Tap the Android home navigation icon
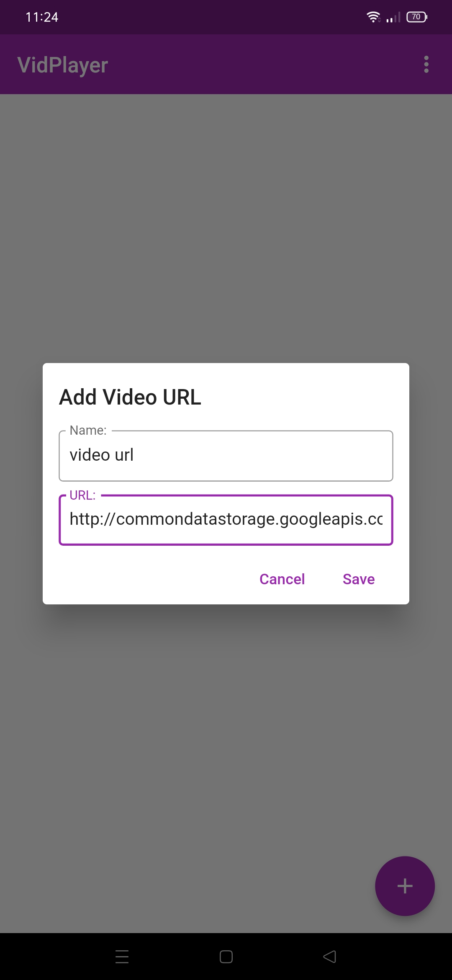This screenshot has height=980, width=452. point(226,957)
